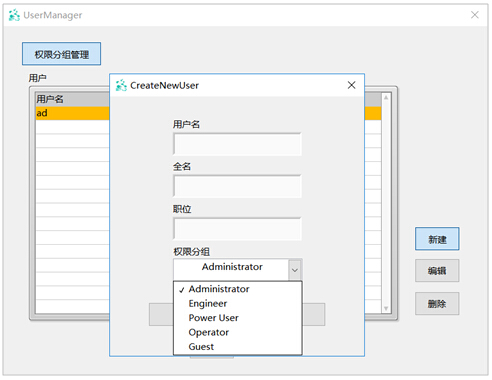The height and width of the screenshot is (380, 492).
Task: Open 权限分组管理 button
Action: [x=62, y=54]
